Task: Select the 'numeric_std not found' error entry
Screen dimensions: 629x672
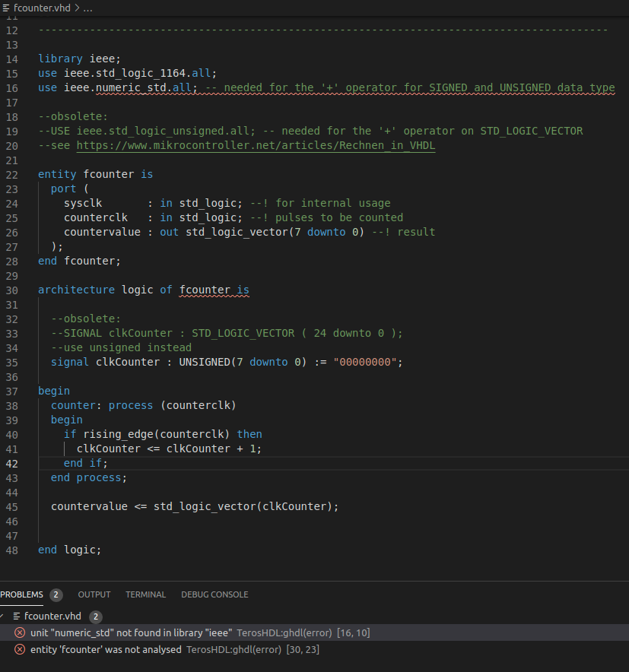Action: (x=131, y=632)
